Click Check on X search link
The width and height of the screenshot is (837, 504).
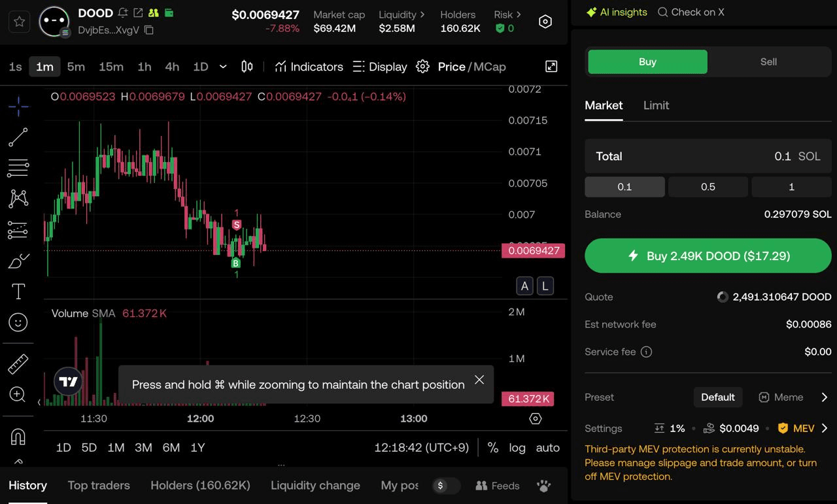[x=691, y=12]
